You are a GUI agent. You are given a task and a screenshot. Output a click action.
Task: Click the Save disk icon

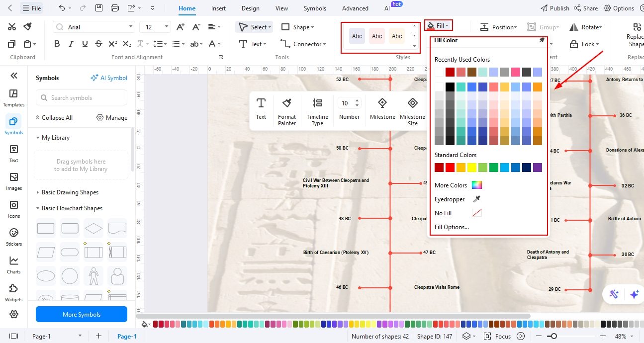point(99,8)
